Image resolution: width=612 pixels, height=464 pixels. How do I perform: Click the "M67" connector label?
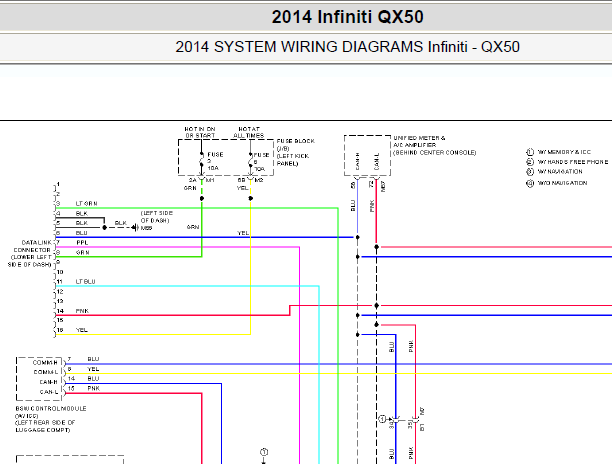click(x=383, y=186)
